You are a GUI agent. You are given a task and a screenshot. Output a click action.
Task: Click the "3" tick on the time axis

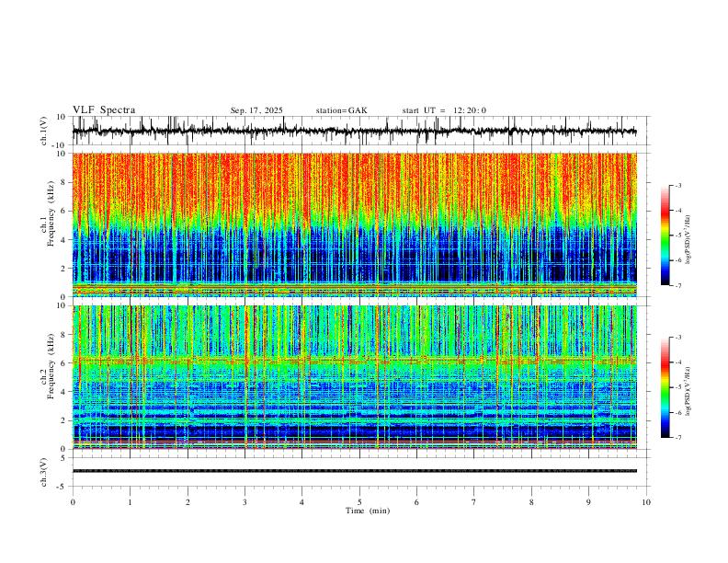[245, 502]
